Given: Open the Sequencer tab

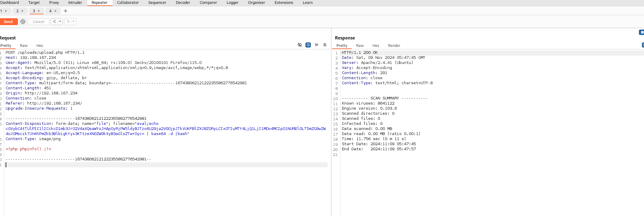Looking at the screenshot, I should click(x=157, y=2).
